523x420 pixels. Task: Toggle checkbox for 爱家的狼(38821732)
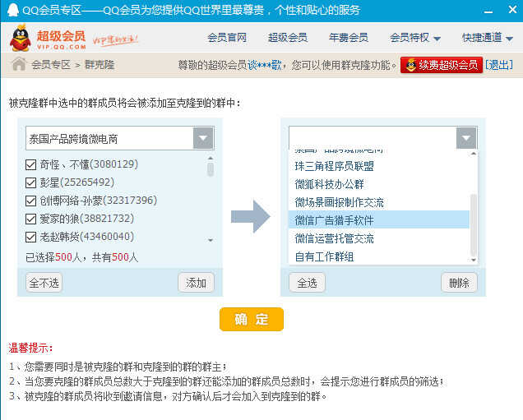click(x=31, y=219)
